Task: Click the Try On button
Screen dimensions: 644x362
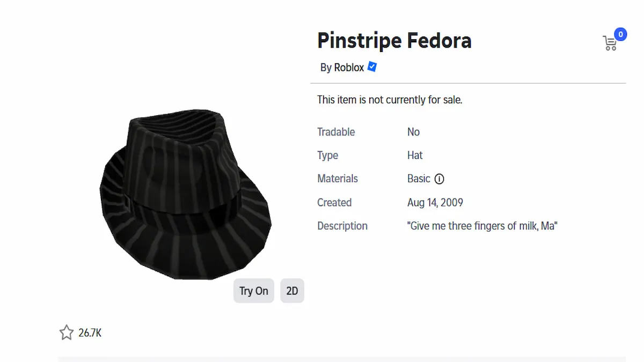Action: click(x=253, y=290)
